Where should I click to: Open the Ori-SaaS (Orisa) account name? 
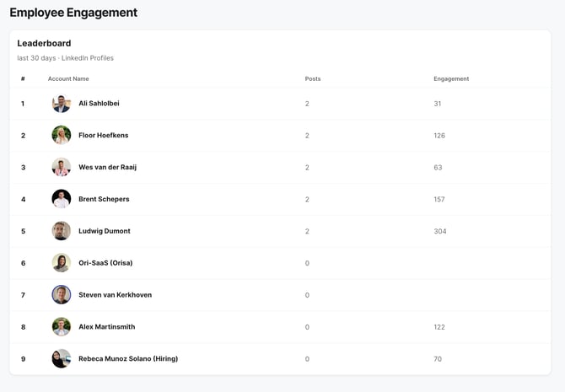pyautogui.click(x=105, y=263)
